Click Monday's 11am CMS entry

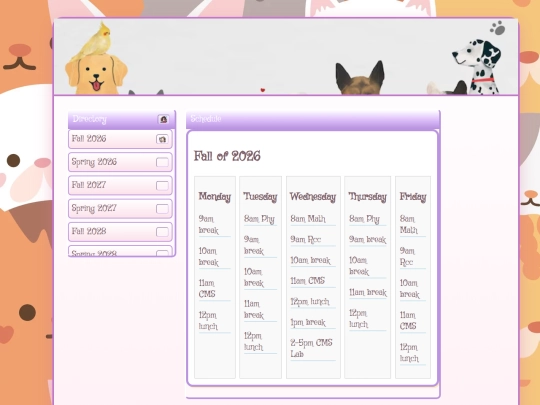[x=215, y=289]
